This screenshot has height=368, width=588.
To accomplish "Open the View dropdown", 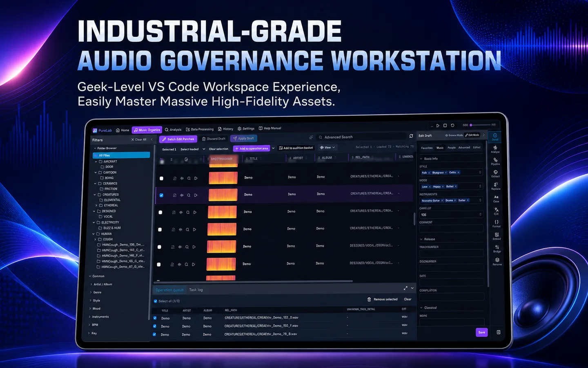I will [x=327, y=147].
